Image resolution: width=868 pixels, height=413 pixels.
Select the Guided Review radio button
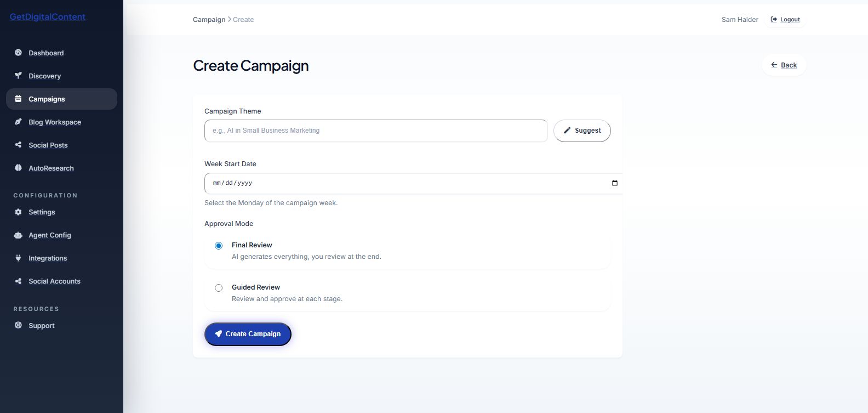[x=219, y=288]
